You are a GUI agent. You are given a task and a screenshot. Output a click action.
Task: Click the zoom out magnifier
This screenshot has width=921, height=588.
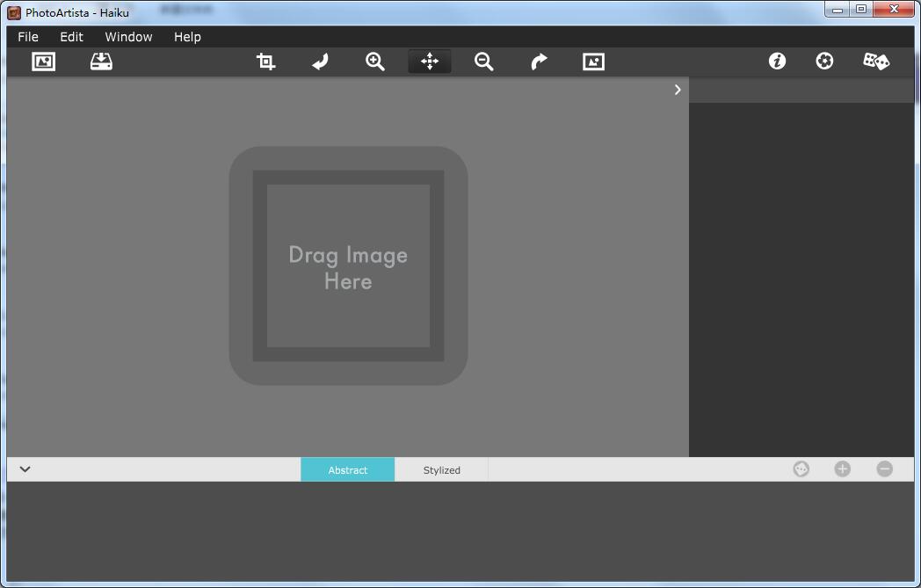point(484,62)
